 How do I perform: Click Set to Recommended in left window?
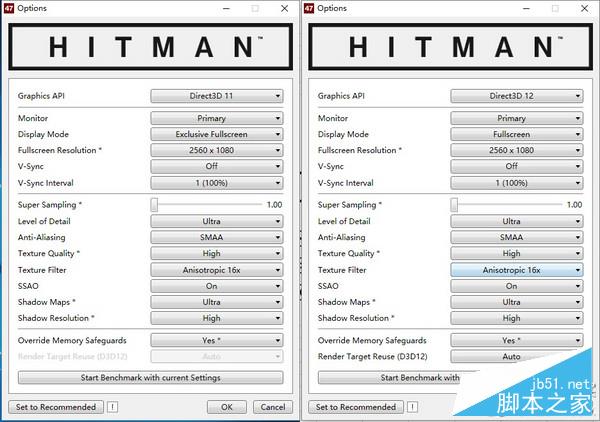click(56, 407)
